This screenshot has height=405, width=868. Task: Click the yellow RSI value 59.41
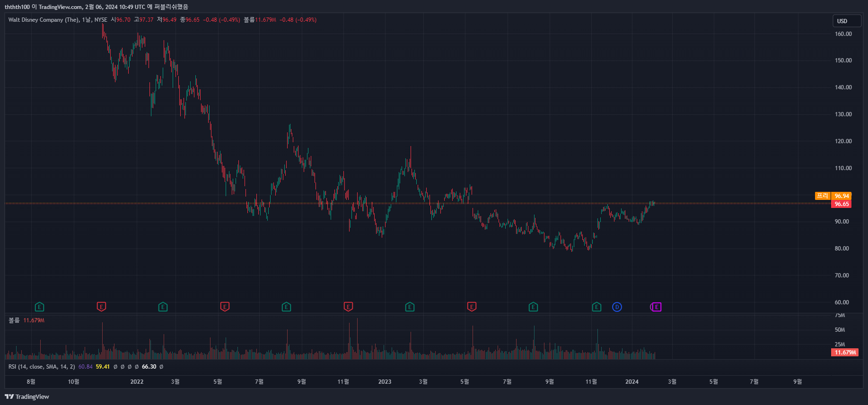point(103,367)
